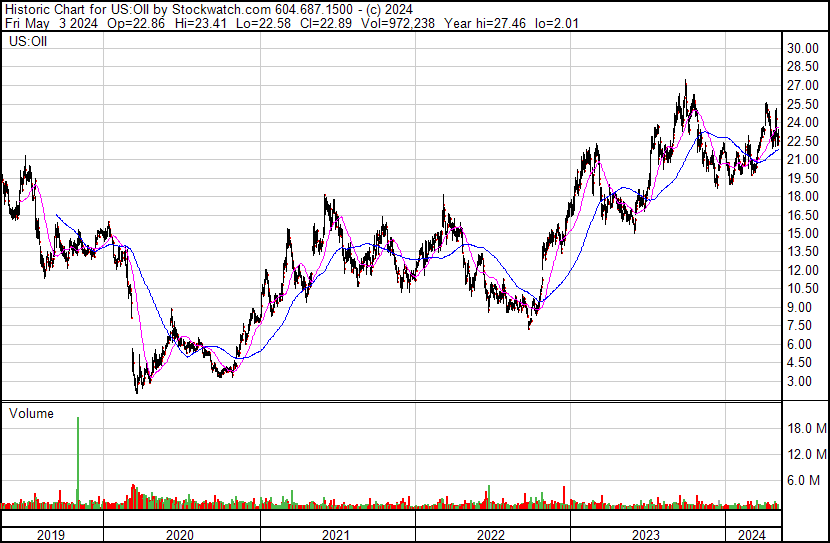Image resolution: width=830 pixels, height=543 pixels.
Task: Click the 15.00 price axis label
Action: [x=803, y=233]
